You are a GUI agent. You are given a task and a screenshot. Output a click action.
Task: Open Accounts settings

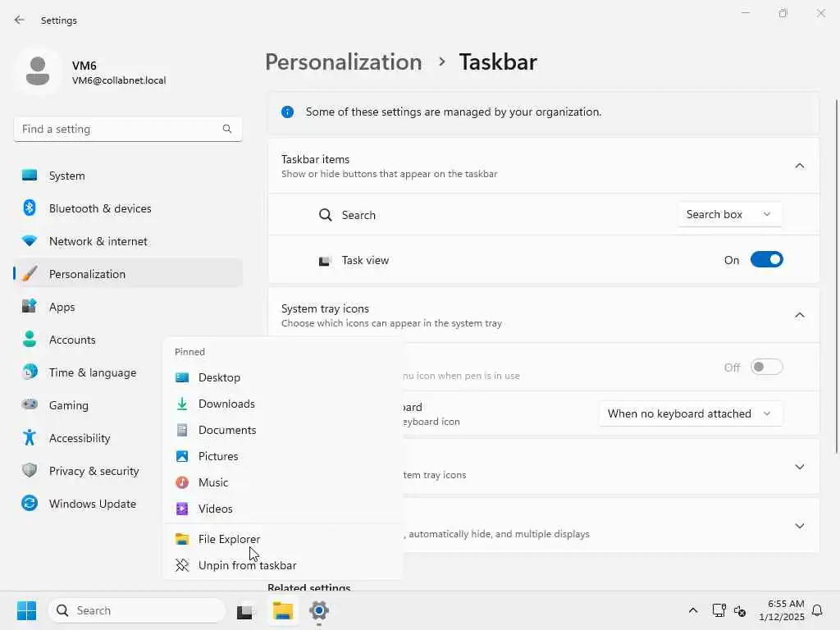pyautogui.click(x=89, y=340)
